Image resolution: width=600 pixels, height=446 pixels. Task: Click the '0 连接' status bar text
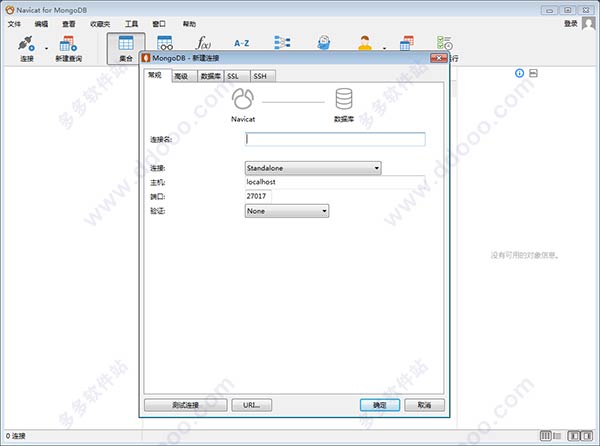pyautogui.click(x=16, y=436)
